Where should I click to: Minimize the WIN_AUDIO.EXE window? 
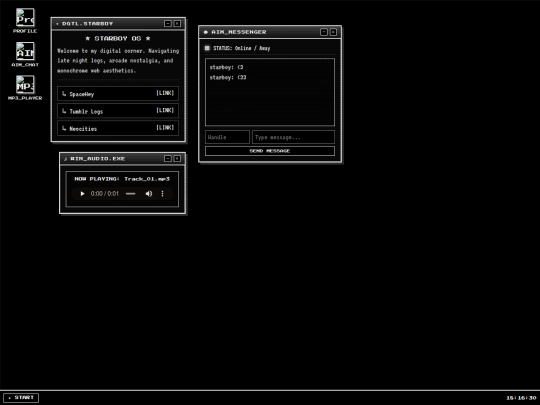coord(168,158)
